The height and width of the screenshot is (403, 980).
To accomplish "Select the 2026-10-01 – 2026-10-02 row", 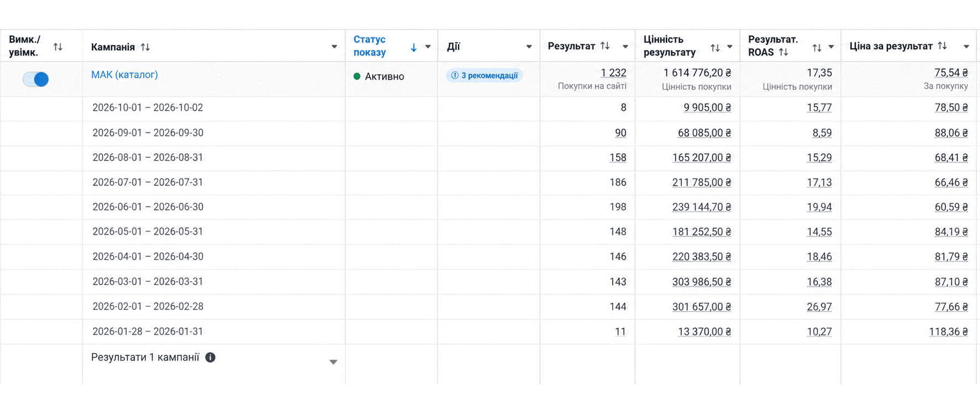I will tap(148, 108).
